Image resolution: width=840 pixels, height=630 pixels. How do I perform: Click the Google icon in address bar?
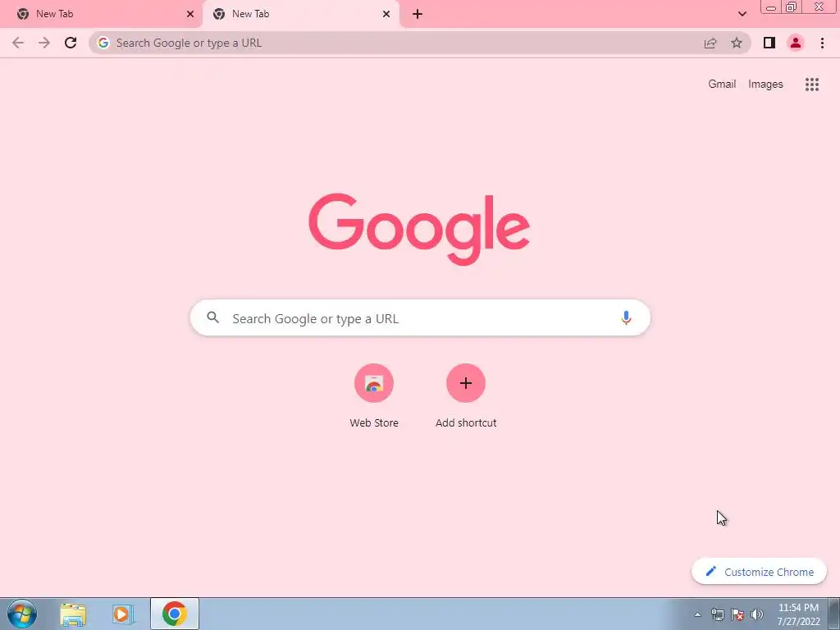click(103, 43)
